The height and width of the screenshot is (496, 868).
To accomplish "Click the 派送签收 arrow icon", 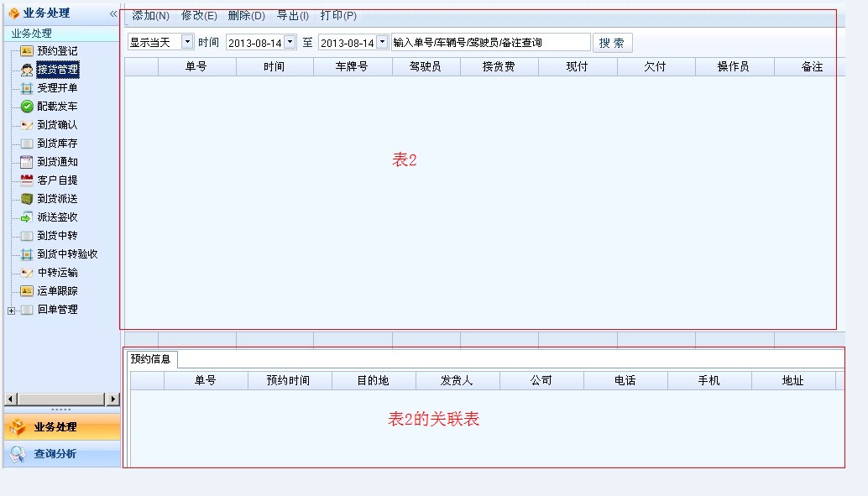I will pos(27,217).
